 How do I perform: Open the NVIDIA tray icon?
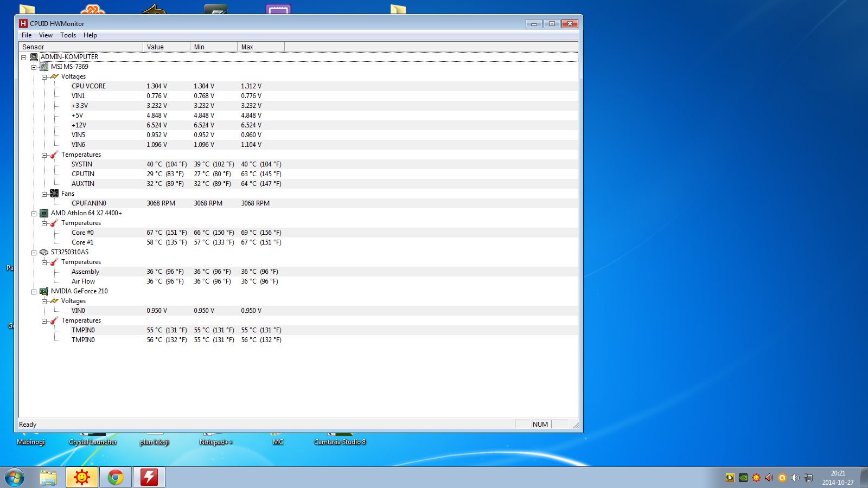(743, 478)
